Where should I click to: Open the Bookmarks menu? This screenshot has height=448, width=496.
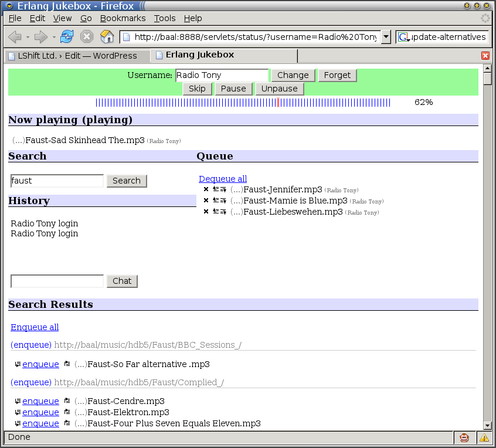[x=123, y=18]
